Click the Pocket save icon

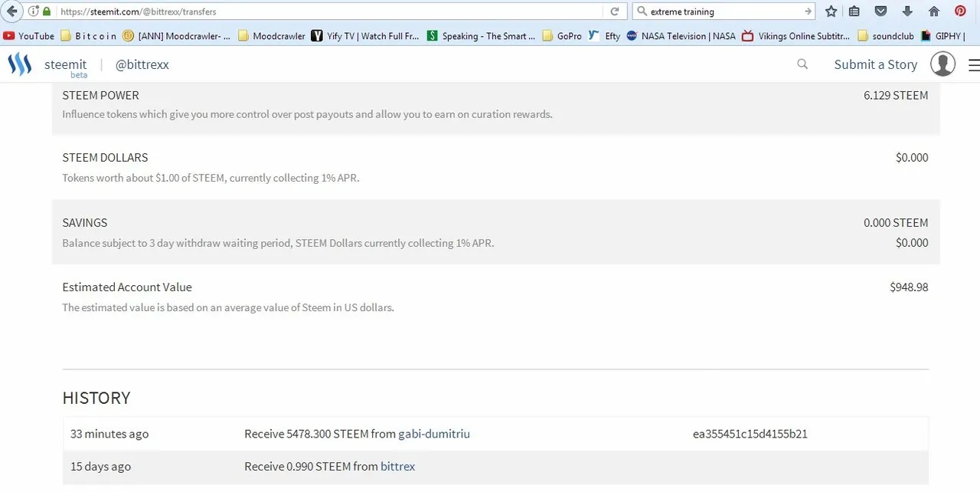[880, 11]
